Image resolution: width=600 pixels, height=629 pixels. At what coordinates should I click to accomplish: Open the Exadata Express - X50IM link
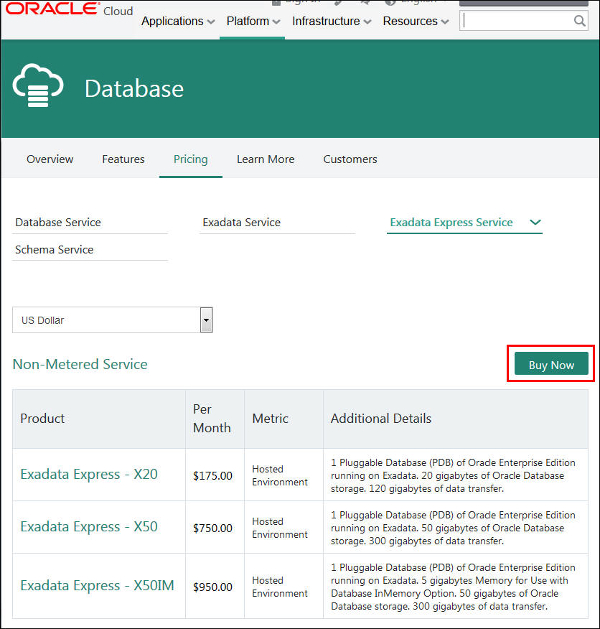click(x=97, y=585)
